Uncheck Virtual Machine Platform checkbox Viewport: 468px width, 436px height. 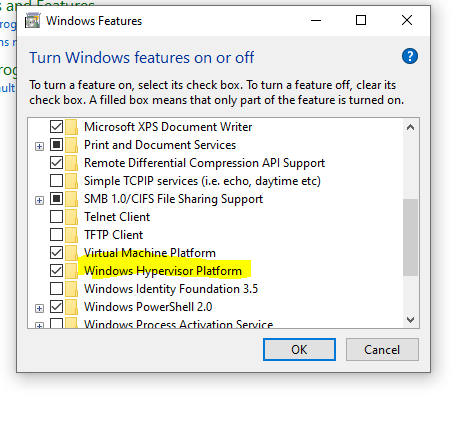click(56, 253)
